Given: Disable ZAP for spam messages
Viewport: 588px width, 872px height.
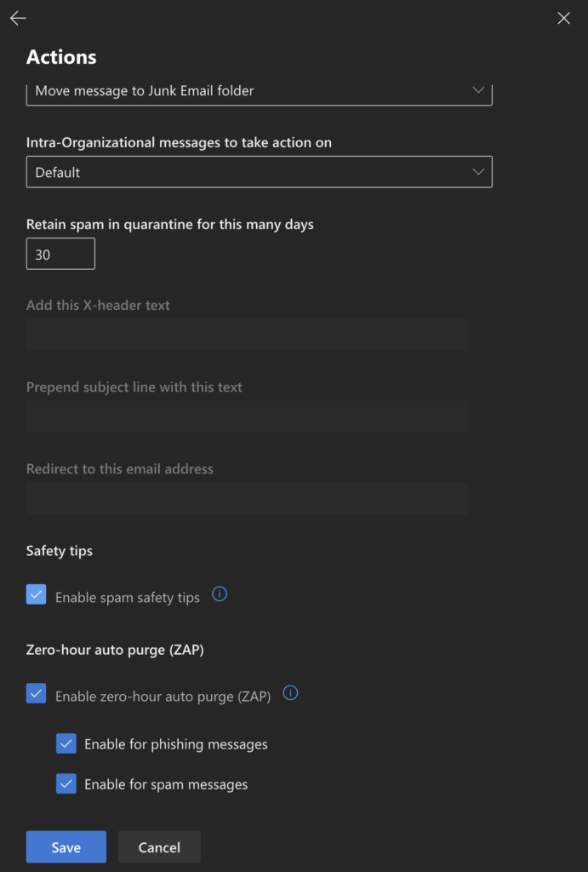Looking at the screenshot, I should (66, 783).
